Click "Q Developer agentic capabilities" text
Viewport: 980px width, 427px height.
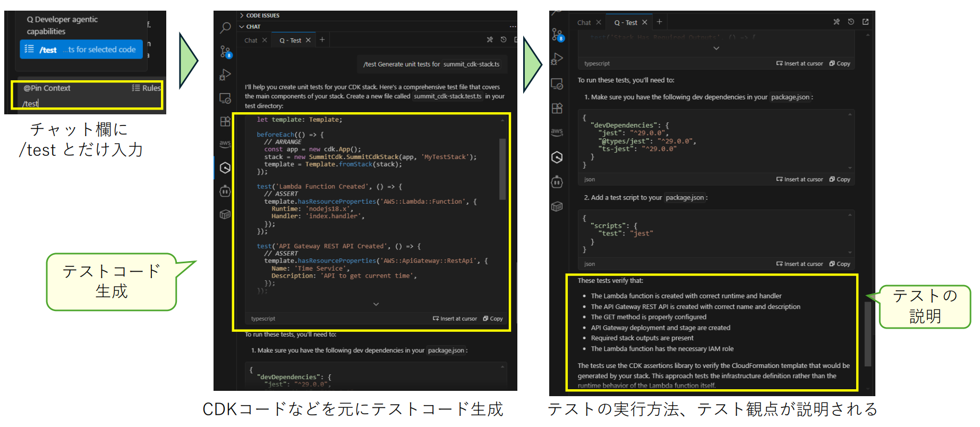point(62,26)
